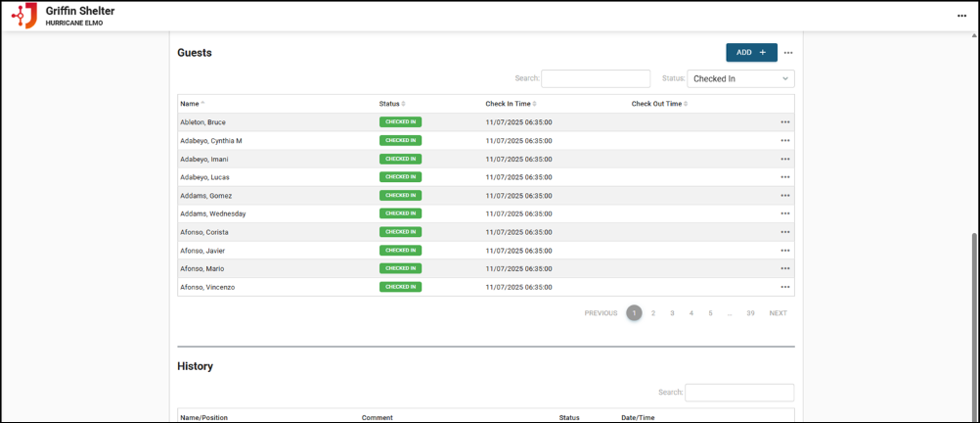Sort guests by Name column
This screenshot has height=423, width=980.
[192, 104]
